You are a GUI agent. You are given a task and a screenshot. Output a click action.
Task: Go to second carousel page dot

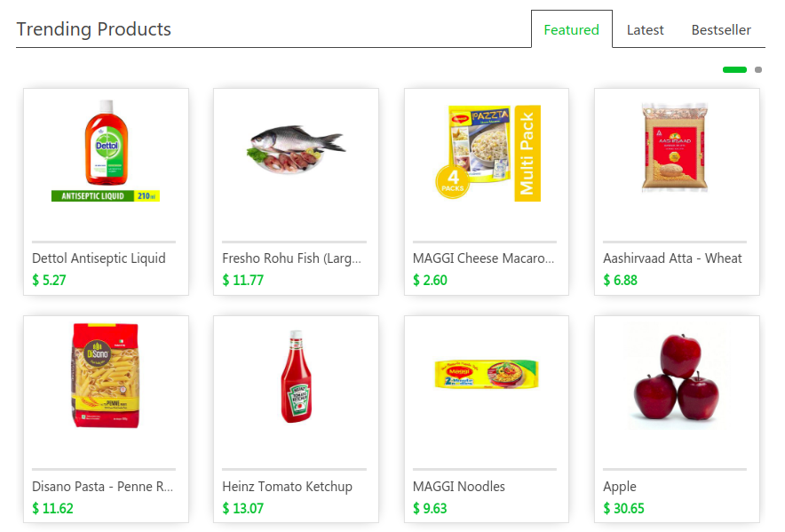click(758, 69)
